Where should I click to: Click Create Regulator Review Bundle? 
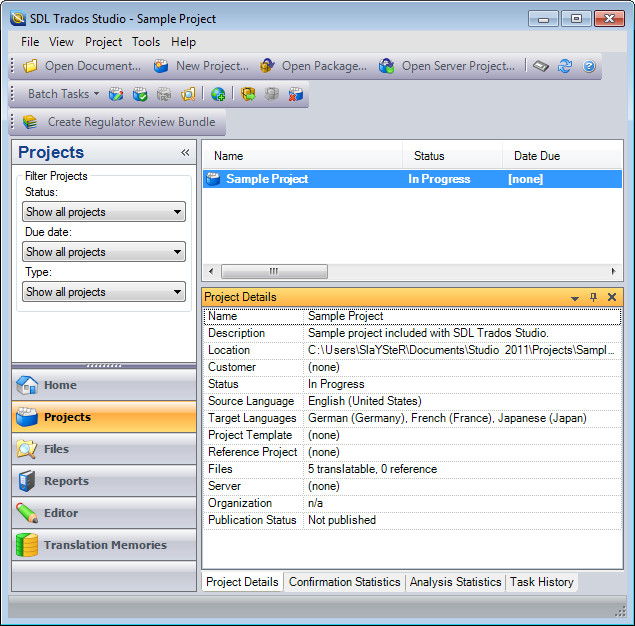coord(119,122)
